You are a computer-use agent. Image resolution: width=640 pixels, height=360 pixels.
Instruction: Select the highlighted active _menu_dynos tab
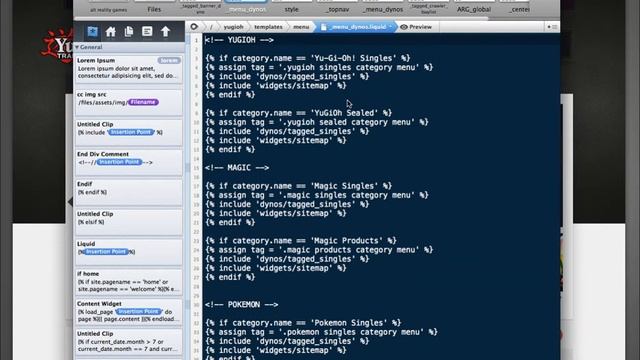pos(247,9)
